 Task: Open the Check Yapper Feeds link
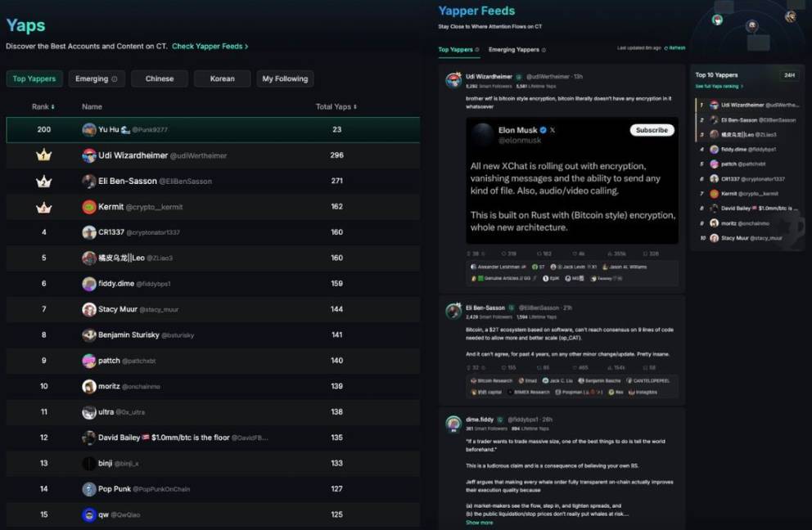[x=210, y=47]
